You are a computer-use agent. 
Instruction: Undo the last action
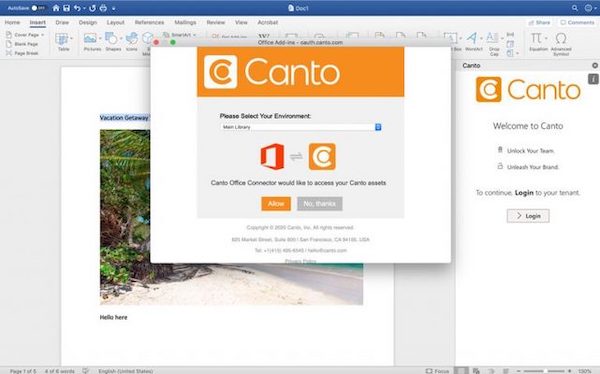coord(77,8)
